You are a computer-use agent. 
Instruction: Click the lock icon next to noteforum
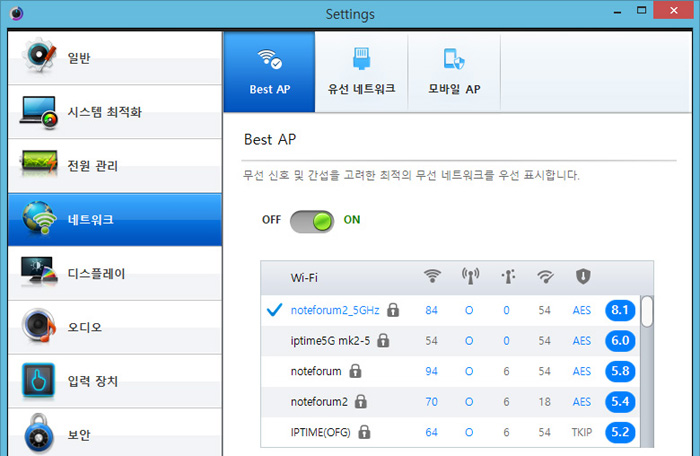(x=355, y=371)
